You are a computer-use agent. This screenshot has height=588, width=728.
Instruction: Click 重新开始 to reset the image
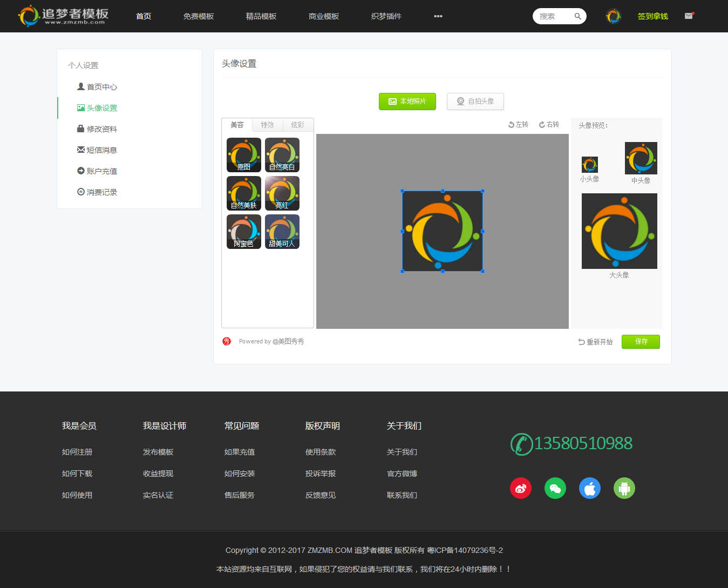point(595,342)
